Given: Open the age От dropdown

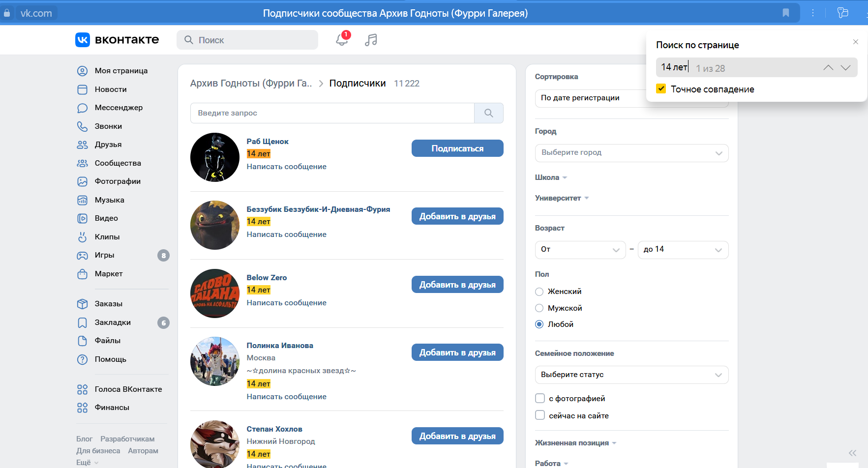Looking at the screenshot, I should 580,250.
